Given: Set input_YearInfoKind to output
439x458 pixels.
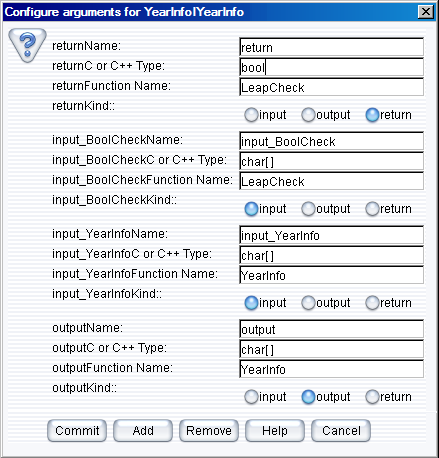Looking at the screenshot, I should (x=326, y=303).
